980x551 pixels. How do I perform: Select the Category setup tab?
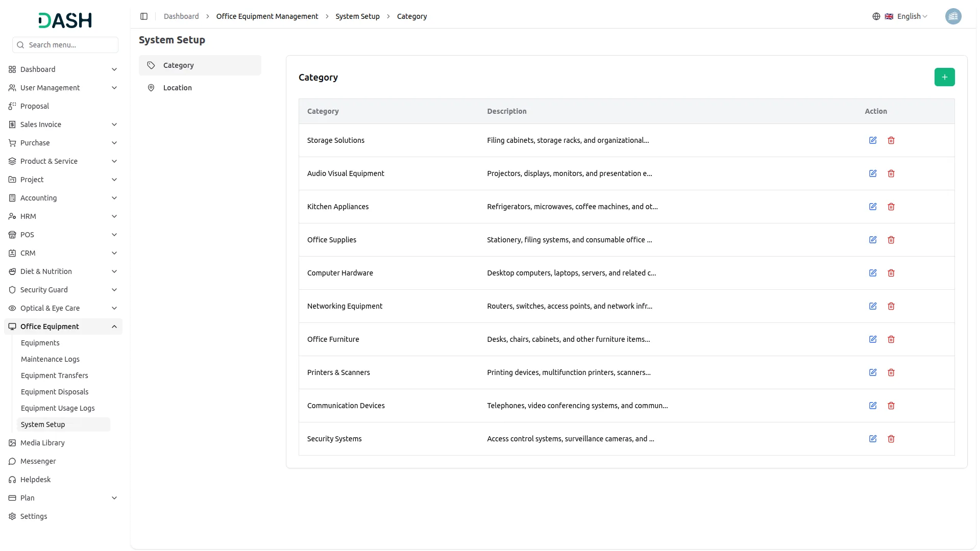[179, 65]
